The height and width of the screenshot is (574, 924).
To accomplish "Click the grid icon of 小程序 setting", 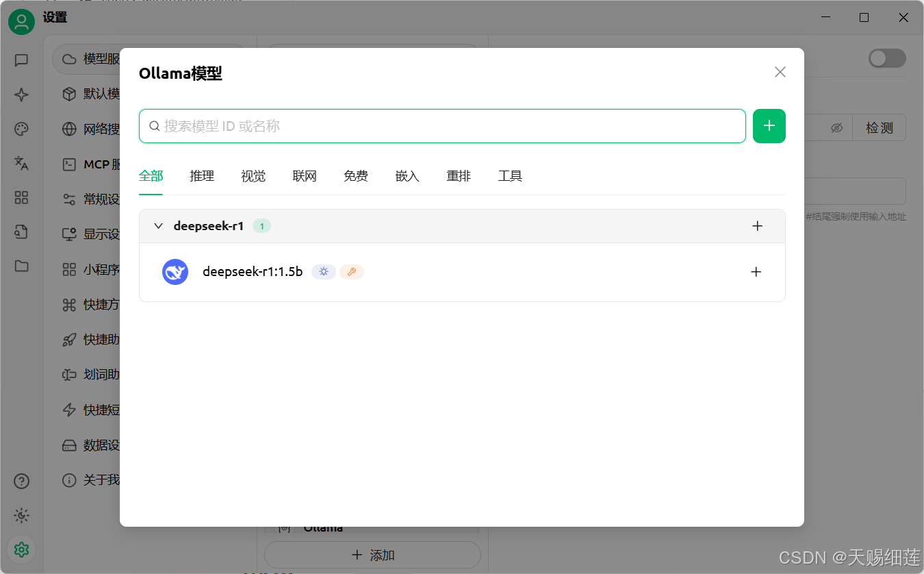I will 69,269.
